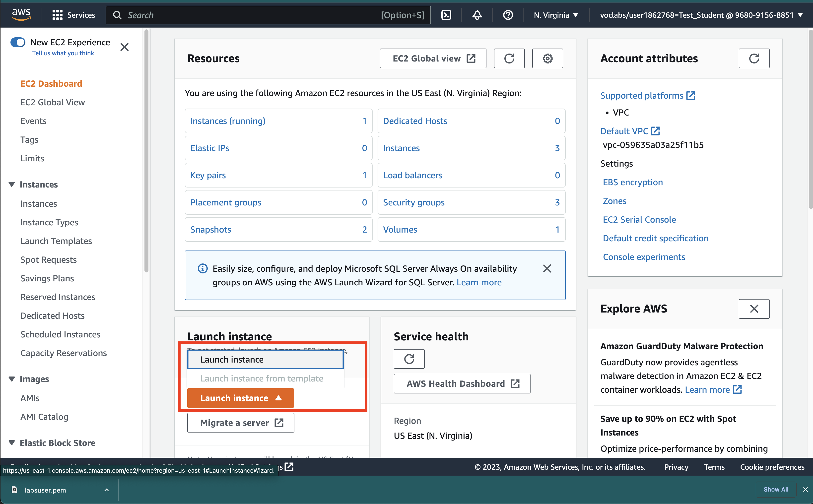Image resolution: width=813 pixels, height=504 pixels.
Task: Go to EC2 Dashboard in sidebar
Action: pyautogui.click(x=51, y=83)
